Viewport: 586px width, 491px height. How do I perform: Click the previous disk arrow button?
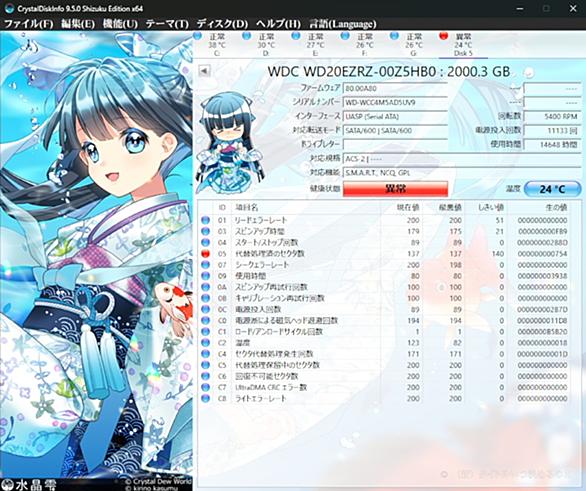pos(204,71)
